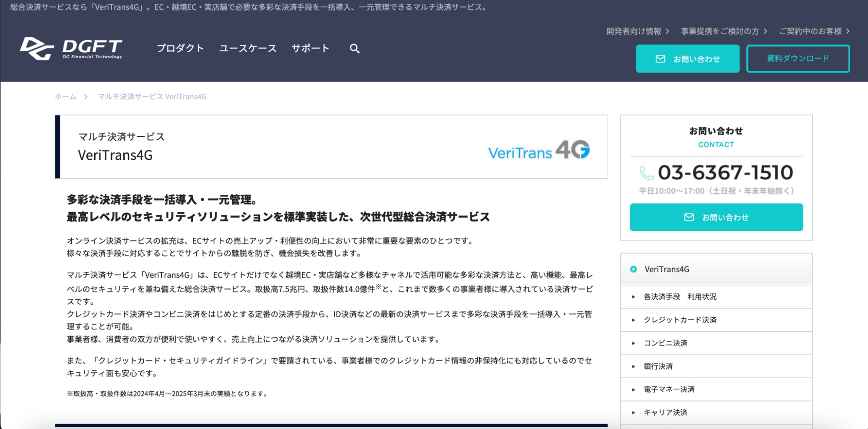Screen dimensions: 868x429
Task: Click the sidebar お問い合わせ contact button
Action: 716,217
